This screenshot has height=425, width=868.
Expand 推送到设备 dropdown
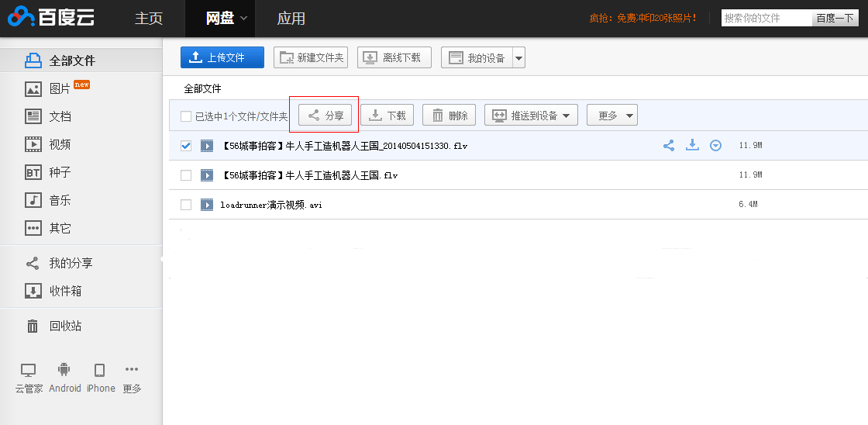point(532,116)
